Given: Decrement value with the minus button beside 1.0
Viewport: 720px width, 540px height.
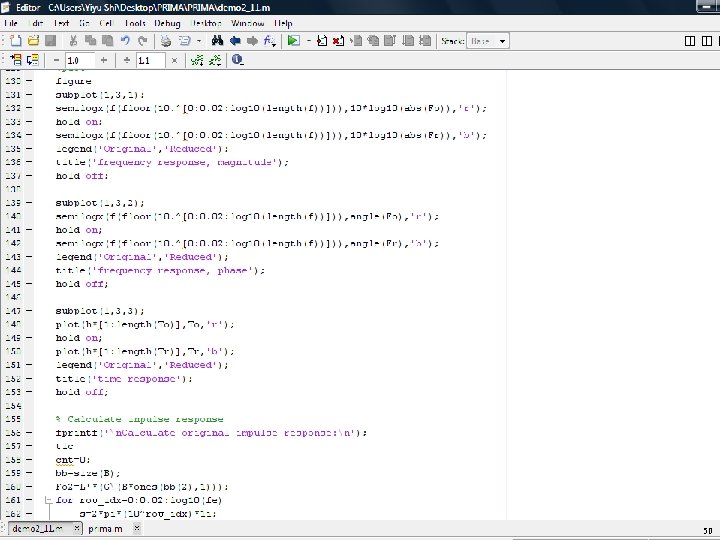Looking at the screenshot, I should (56, 60).
